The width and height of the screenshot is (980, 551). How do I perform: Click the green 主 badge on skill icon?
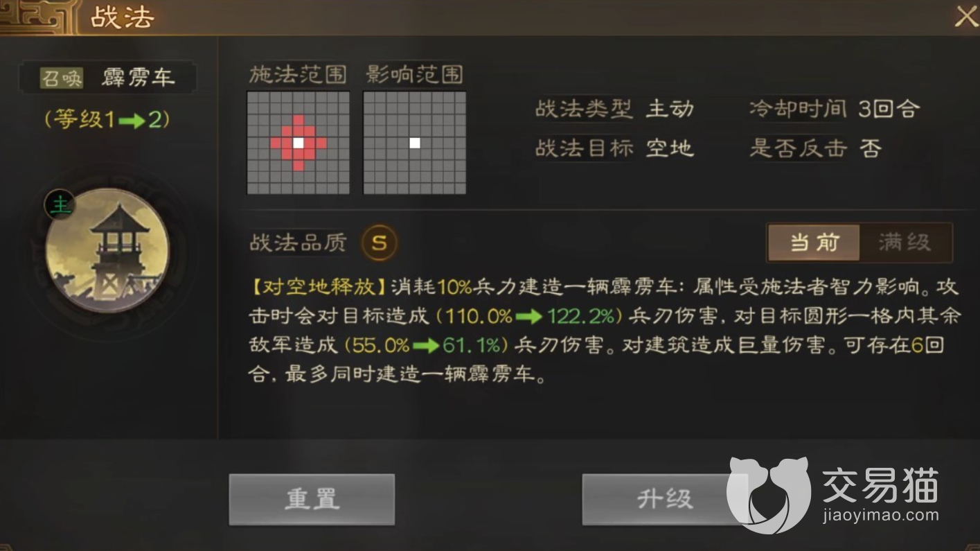tap(61, 205)
